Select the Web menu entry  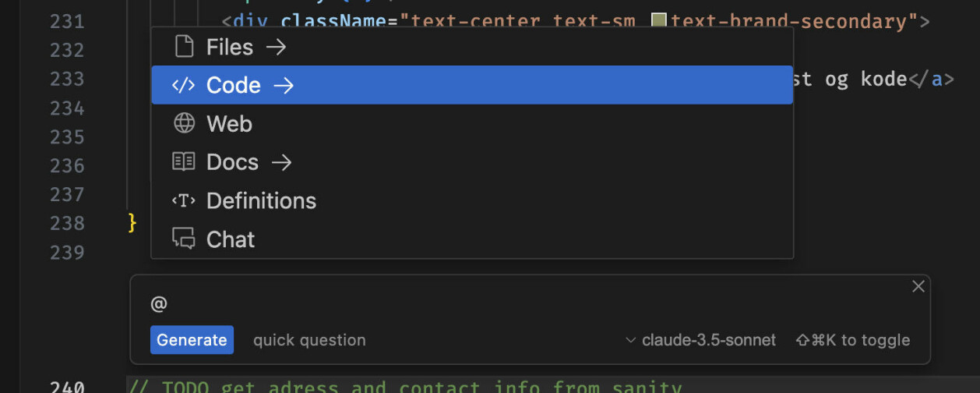click(472, 123)
